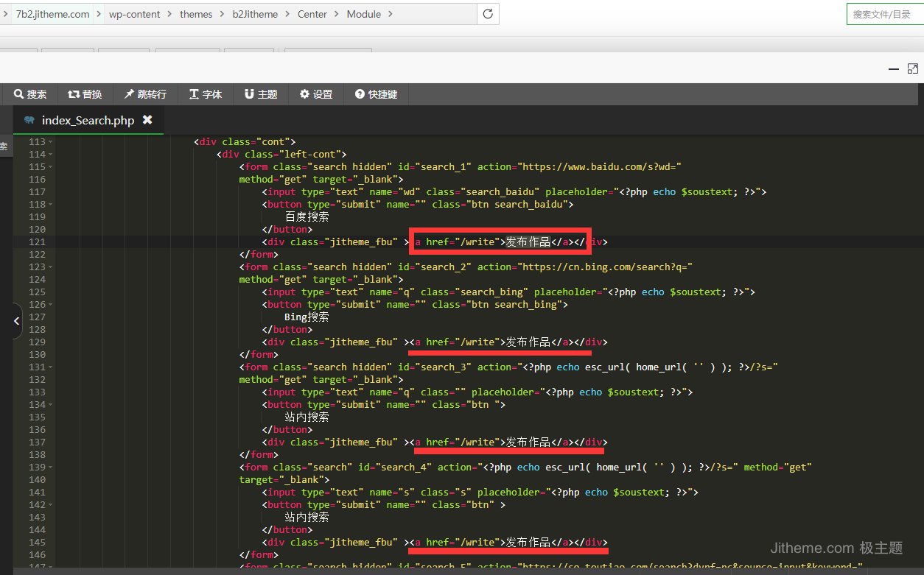Show the 快捷键 shortcuts help
This screenshot has height=575, width=924.
point(376,94)
